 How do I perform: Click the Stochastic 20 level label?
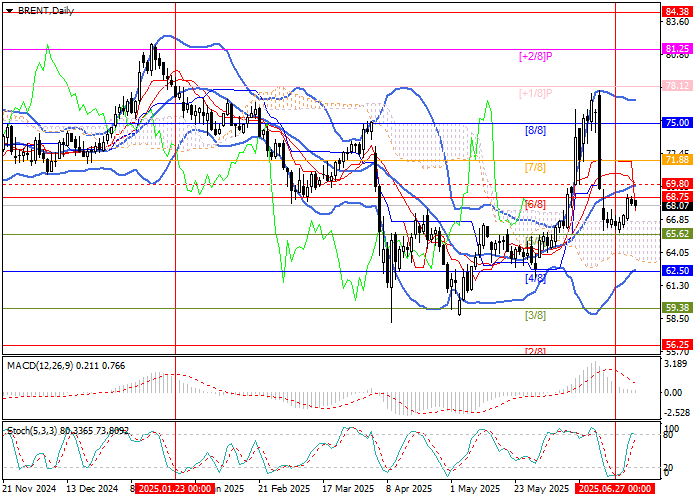(667, 467)
